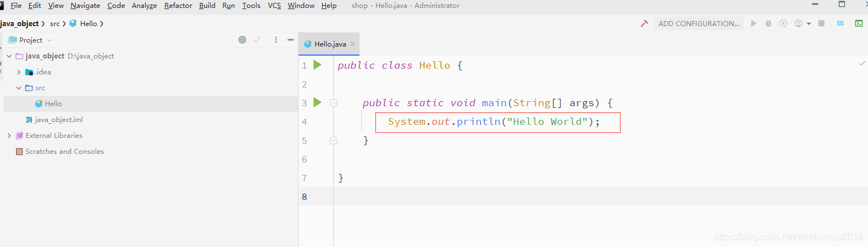The width and height of the screenshot is (868, 247).
Task: Open the Help menu
Action: coord(329,6)
